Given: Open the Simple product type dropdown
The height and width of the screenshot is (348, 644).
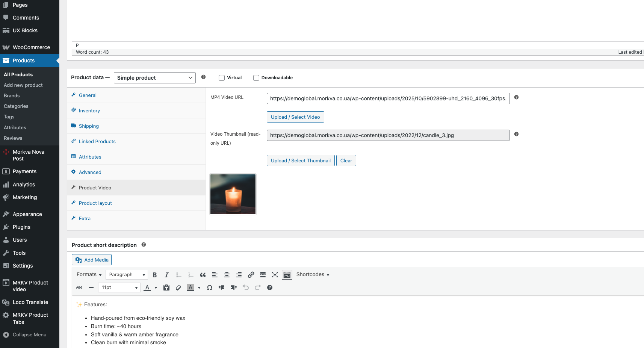Looking at the screenshot, I should [x=154, y=78].
